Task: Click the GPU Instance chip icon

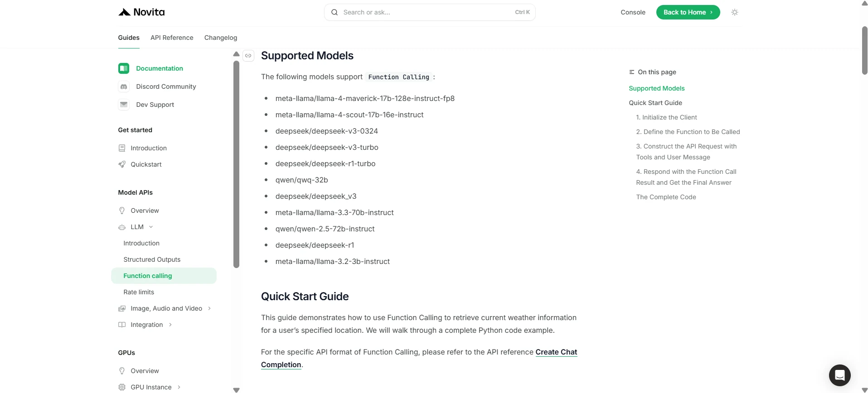Action: (122, 387)
